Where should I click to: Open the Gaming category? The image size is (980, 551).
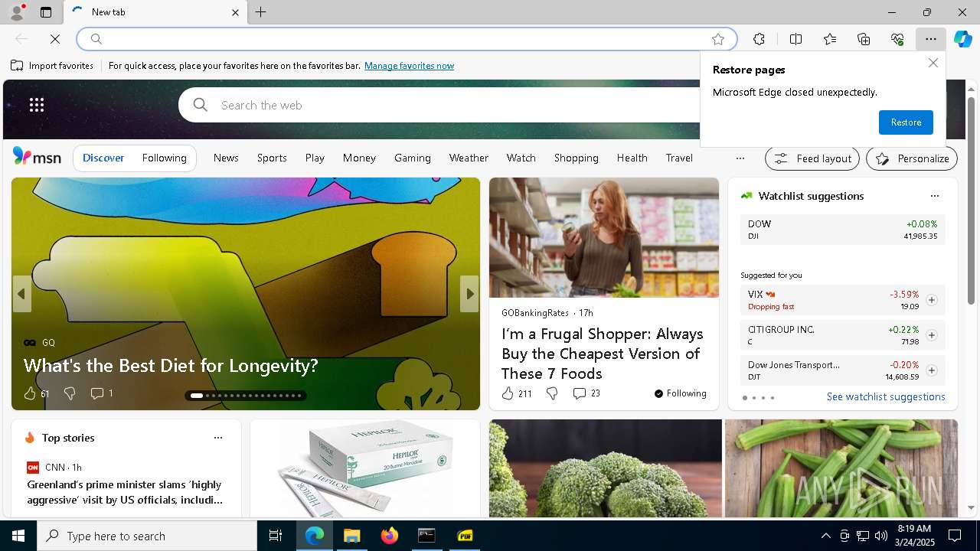point(413,158)
